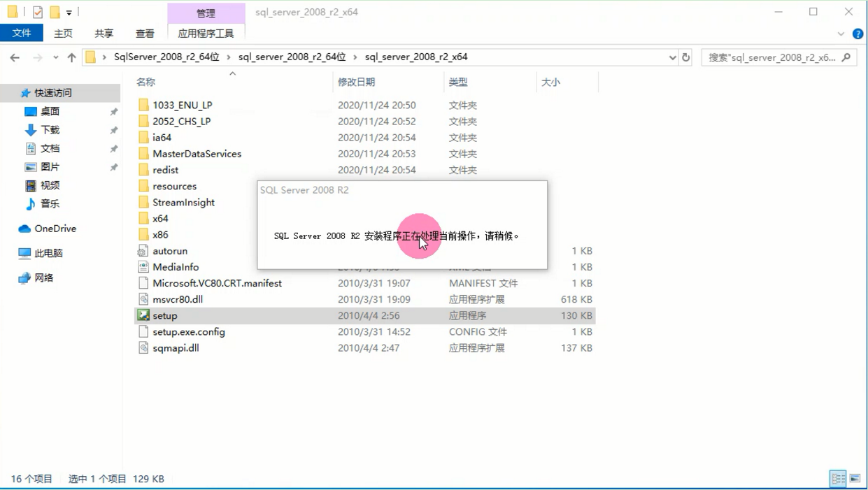Click the 618 KB size value
868x490 pixels.
pyautogui.click(x=576, y=299)
